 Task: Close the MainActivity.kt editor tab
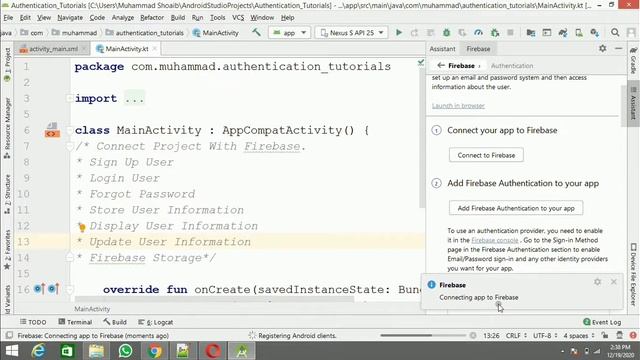click(x=155, y=49)
